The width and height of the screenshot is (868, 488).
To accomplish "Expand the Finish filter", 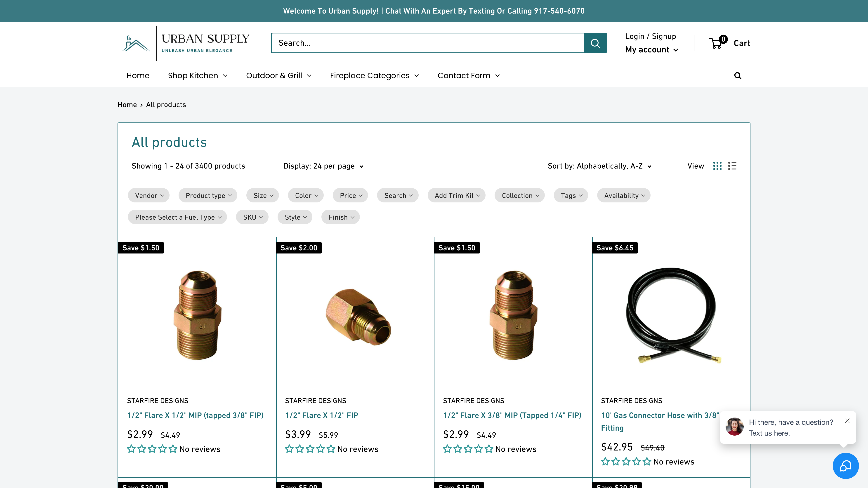I will coord(341,217).
